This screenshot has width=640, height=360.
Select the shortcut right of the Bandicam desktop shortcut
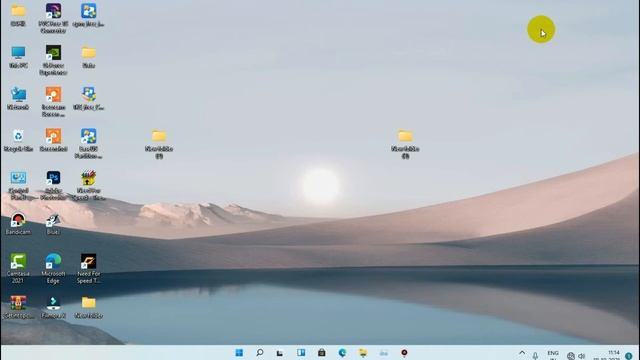click(53, 224)
